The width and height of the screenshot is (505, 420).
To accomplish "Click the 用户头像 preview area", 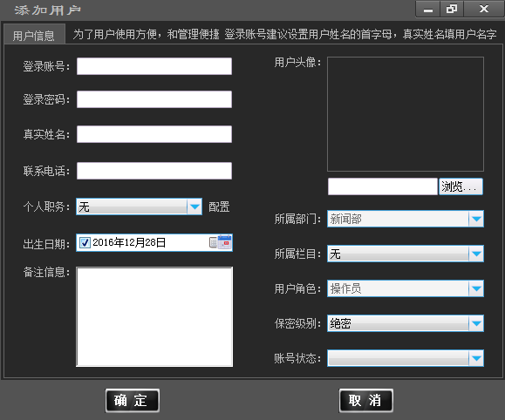I will click(x=406, y=114).
